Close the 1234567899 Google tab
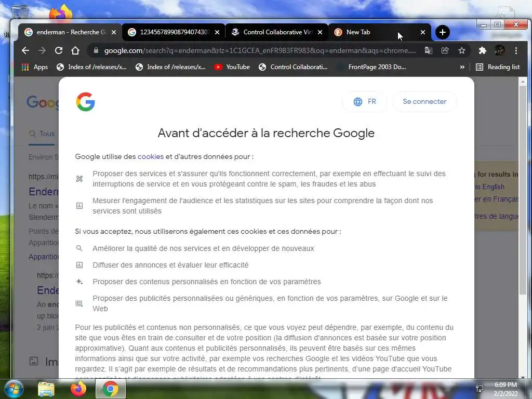Viewport: 532px width, 399px height. (217, 32)
